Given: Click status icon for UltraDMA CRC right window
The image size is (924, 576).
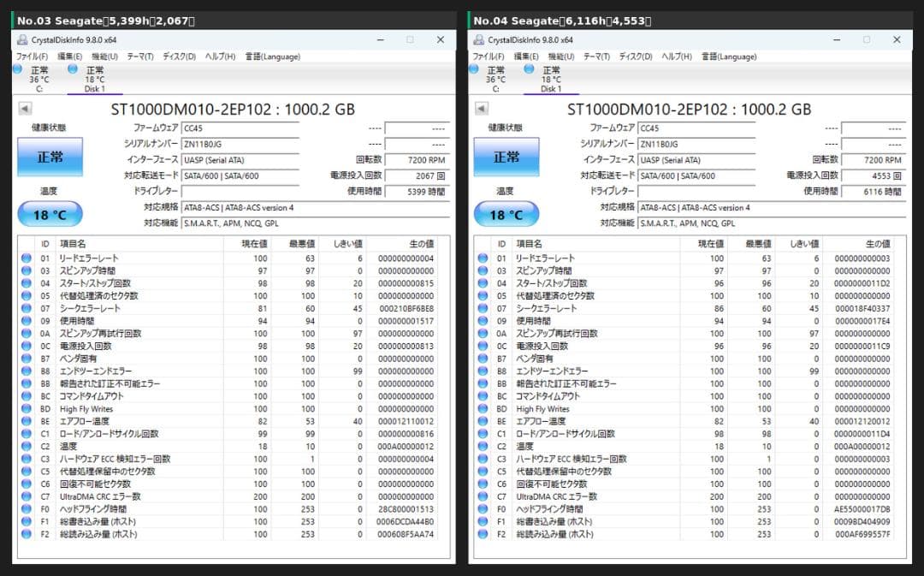Looking at the screenshot, I should click(483, 496).
